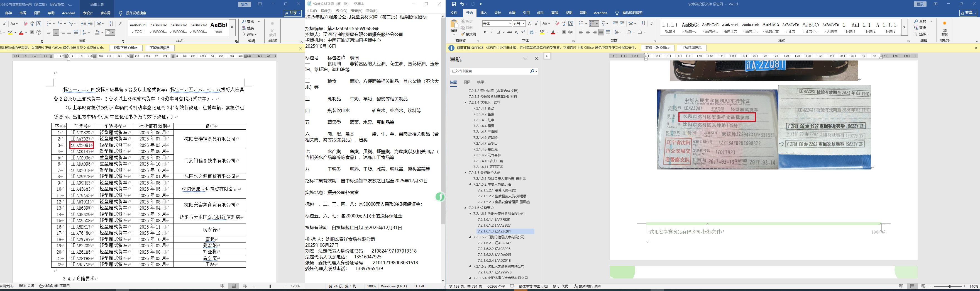Clear all formatting in the right Word ribbon
This screenshot has height=291, width=980.
557,24
